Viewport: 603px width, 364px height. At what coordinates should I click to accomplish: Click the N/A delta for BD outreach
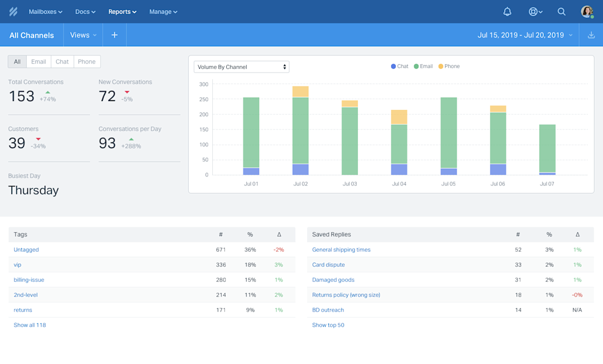pyautogui.click(x=577, y=310)
